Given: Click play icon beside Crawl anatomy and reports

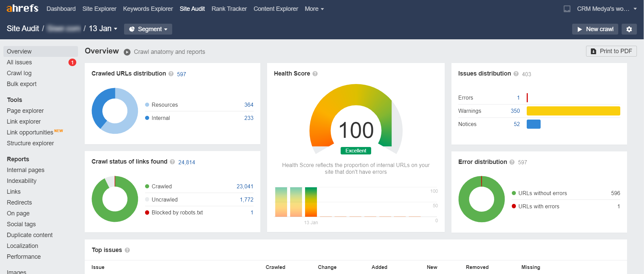Looking at the screenshot, I should tap(127, 52).
